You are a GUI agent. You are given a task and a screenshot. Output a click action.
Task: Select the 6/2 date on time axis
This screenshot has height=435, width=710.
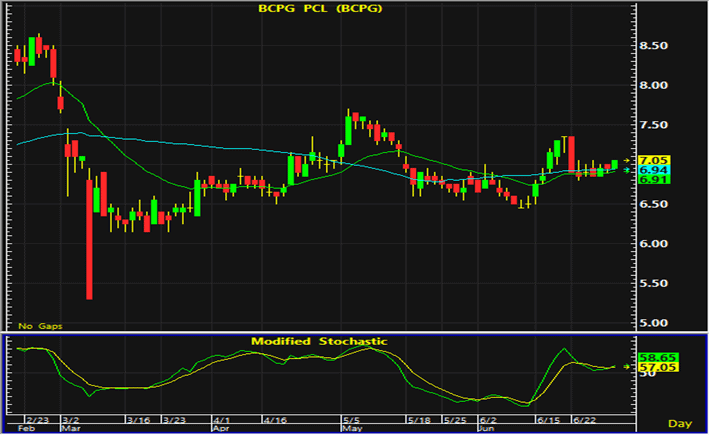coord(489,420)
